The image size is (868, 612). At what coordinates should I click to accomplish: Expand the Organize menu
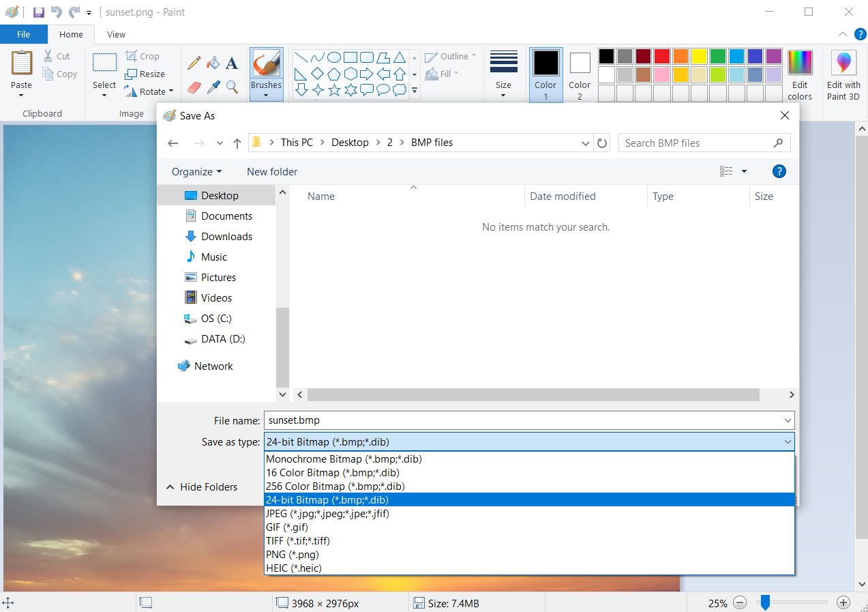(x=196, y=172)
